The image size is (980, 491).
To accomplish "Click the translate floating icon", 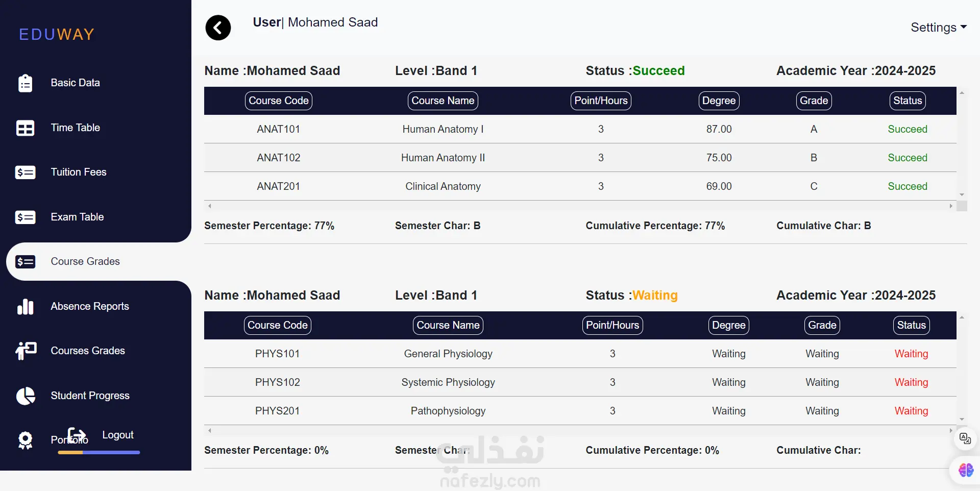I will (965, 438).
